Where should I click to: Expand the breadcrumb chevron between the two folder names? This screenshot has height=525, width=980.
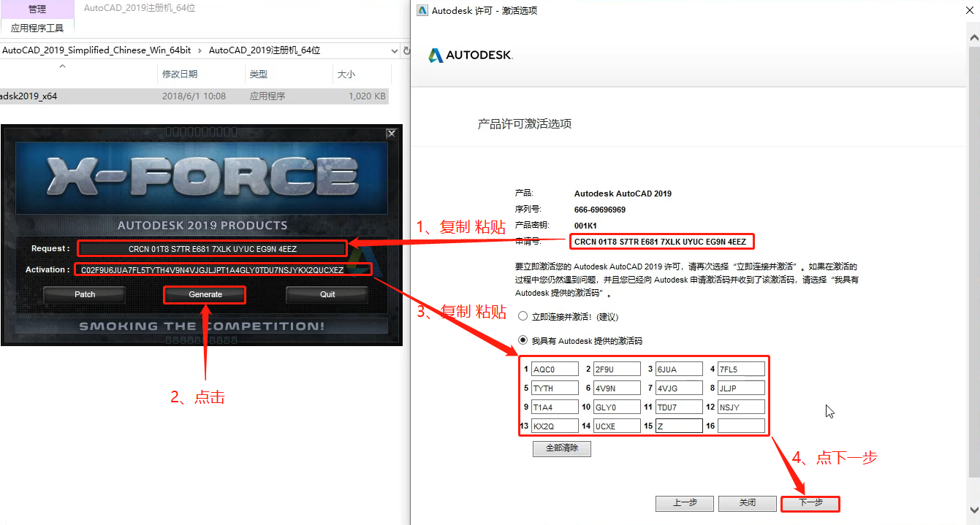[200, 50]
